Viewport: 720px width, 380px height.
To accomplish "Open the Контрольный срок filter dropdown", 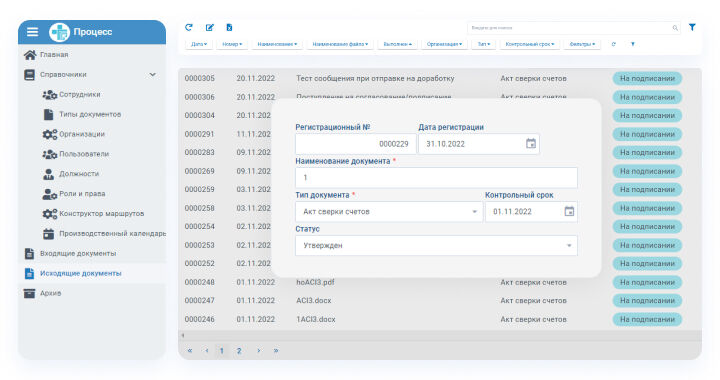I will click(x=529, y=44).
